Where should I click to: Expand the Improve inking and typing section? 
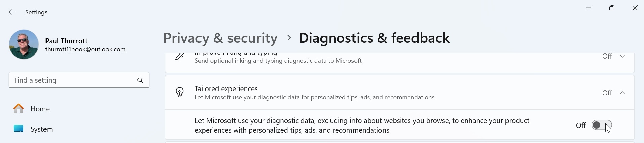point(622,56)
